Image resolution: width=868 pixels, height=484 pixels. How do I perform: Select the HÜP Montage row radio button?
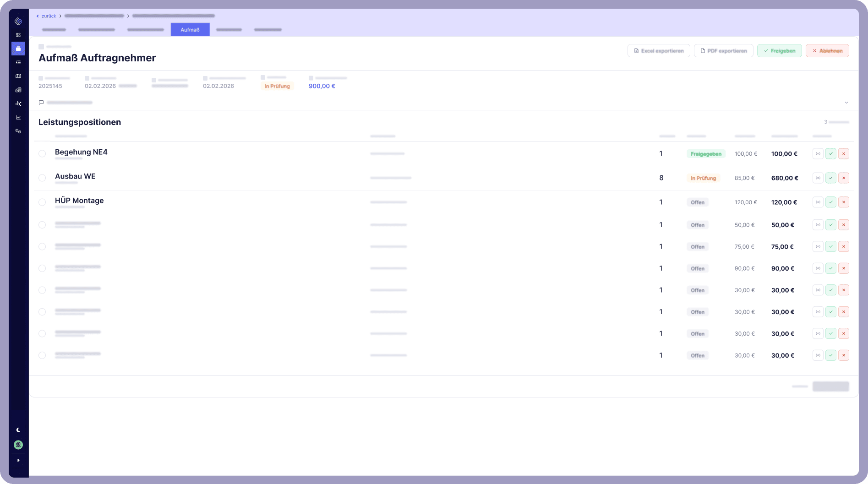(x=42, y=202)
